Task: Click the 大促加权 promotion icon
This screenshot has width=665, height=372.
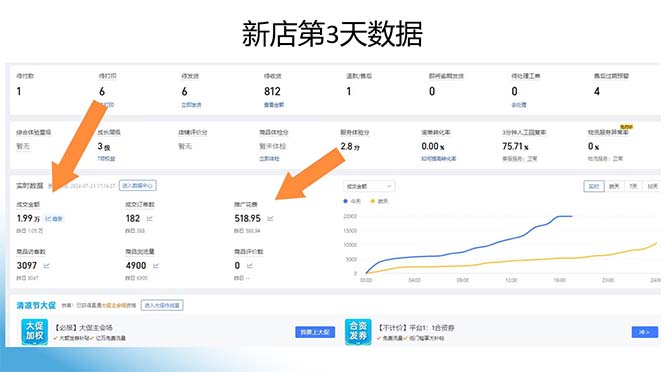Action: coord(34,332)
